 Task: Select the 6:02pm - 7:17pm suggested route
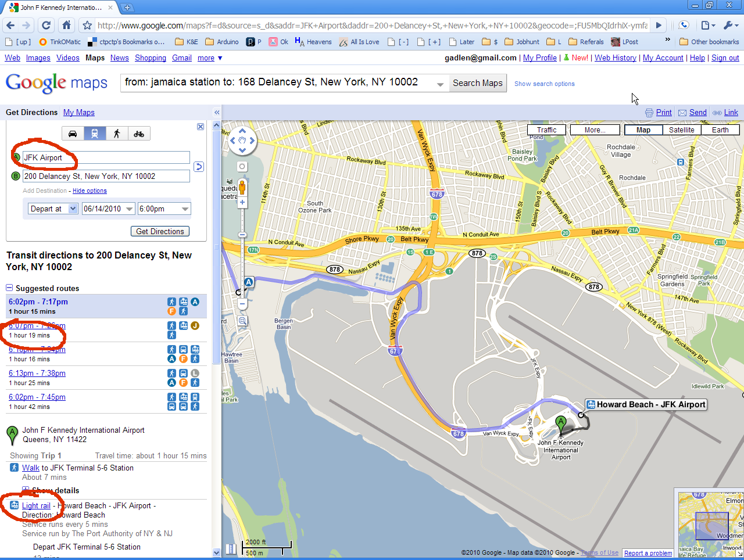(x=106, y=306)
